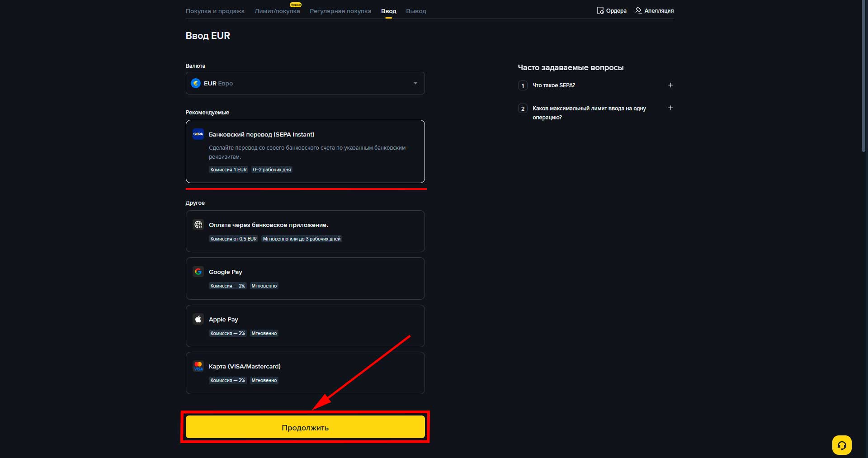Screen dimensions: 868x458
Task: Click the page vertical scrollbar
Action: (x=864, y=76)
